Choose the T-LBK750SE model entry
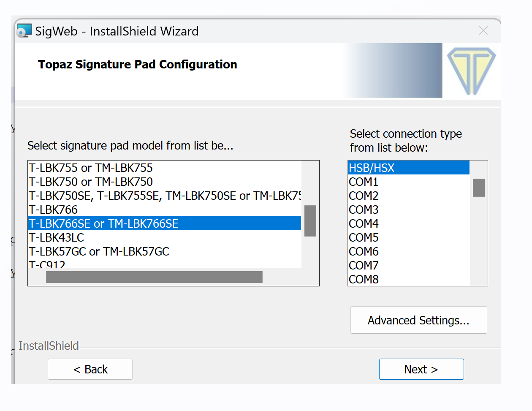 tap(165, 196)
